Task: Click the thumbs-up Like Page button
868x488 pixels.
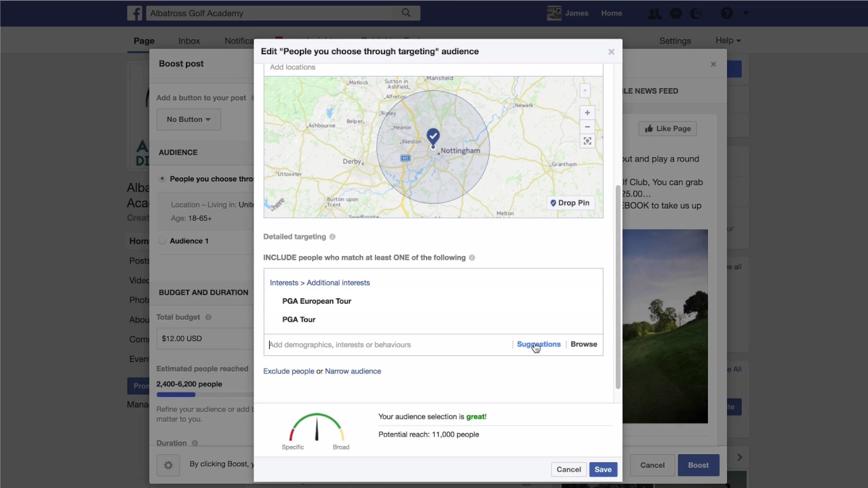Action: click(668, 129)
